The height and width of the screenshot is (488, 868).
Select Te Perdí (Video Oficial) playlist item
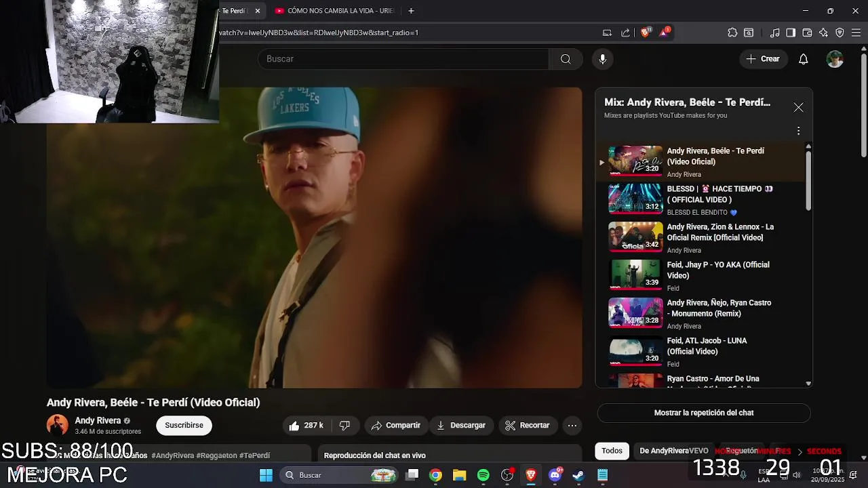pos(702,161)
